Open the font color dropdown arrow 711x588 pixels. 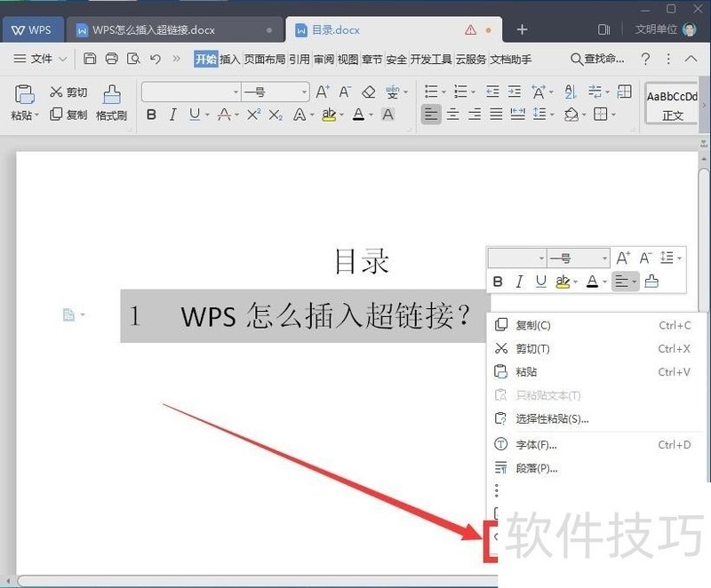[371, 115]
